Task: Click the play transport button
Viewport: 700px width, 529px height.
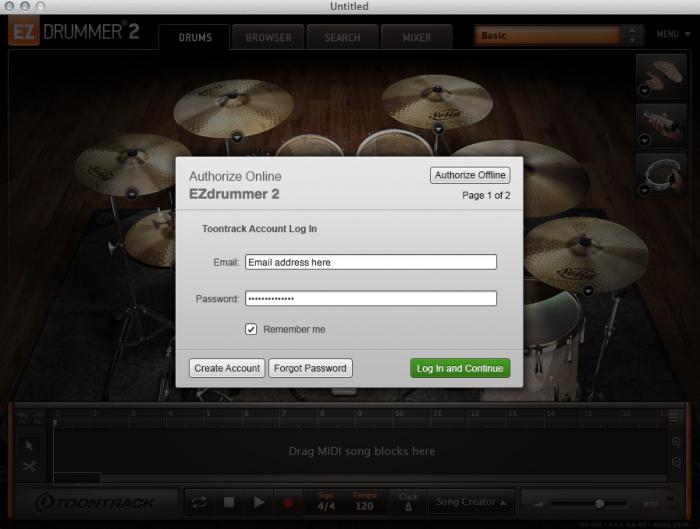Action: coord(259,502)
